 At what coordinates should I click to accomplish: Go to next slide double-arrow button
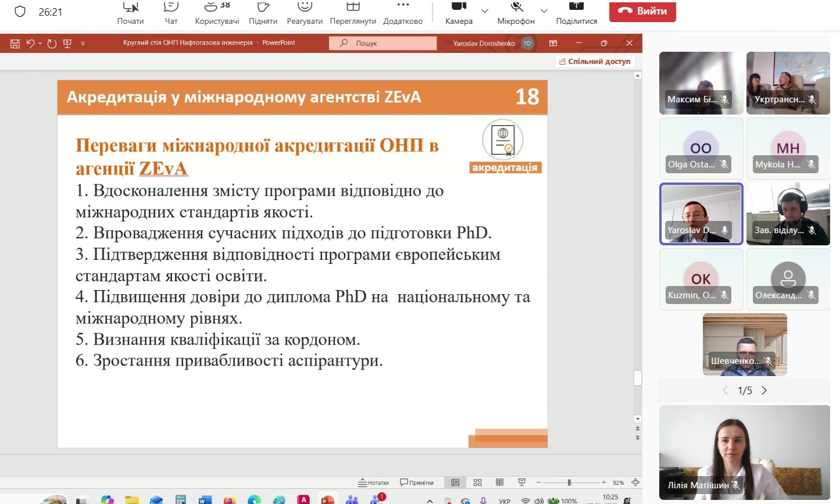638,438
